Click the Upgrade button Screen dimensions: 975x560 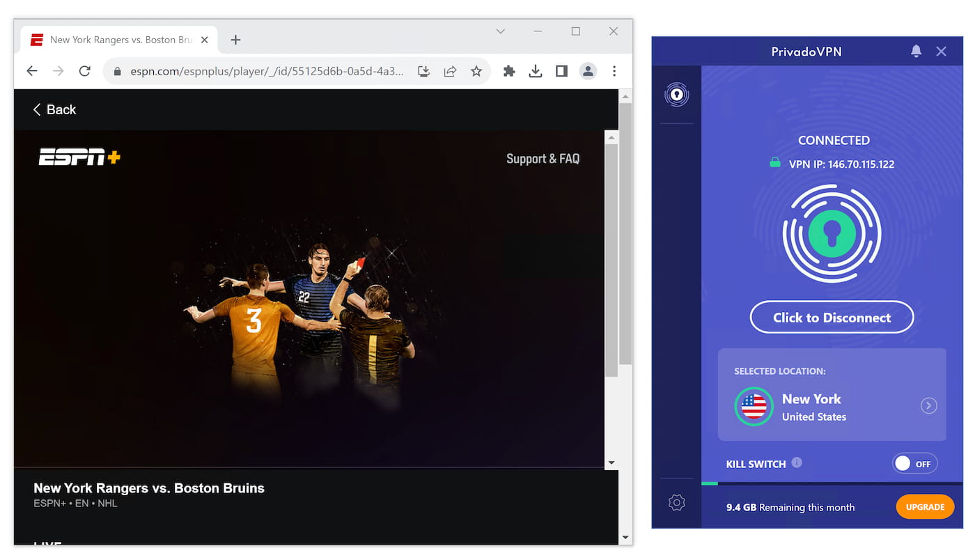pos(925,507)
